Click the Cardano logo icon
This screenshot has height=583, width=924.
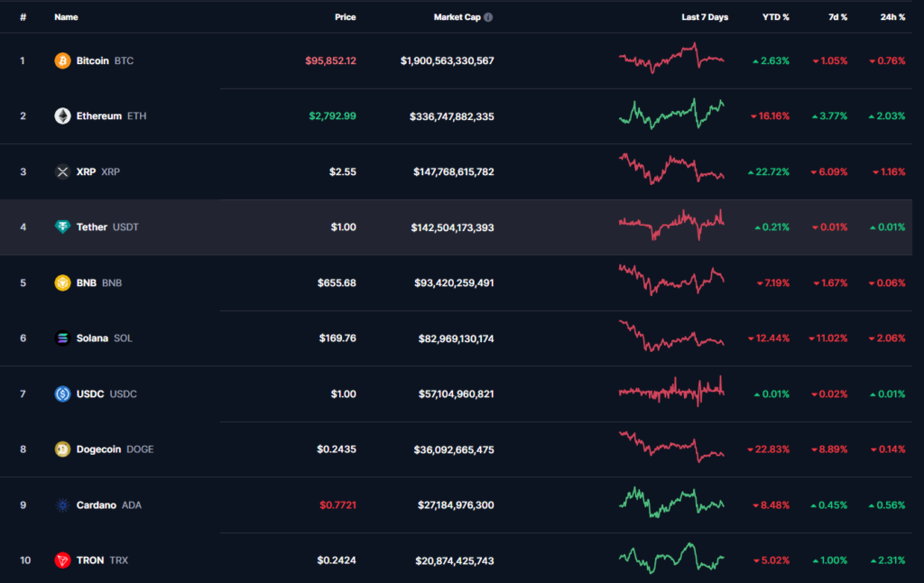pyautogui.click(x=62, y=505)
